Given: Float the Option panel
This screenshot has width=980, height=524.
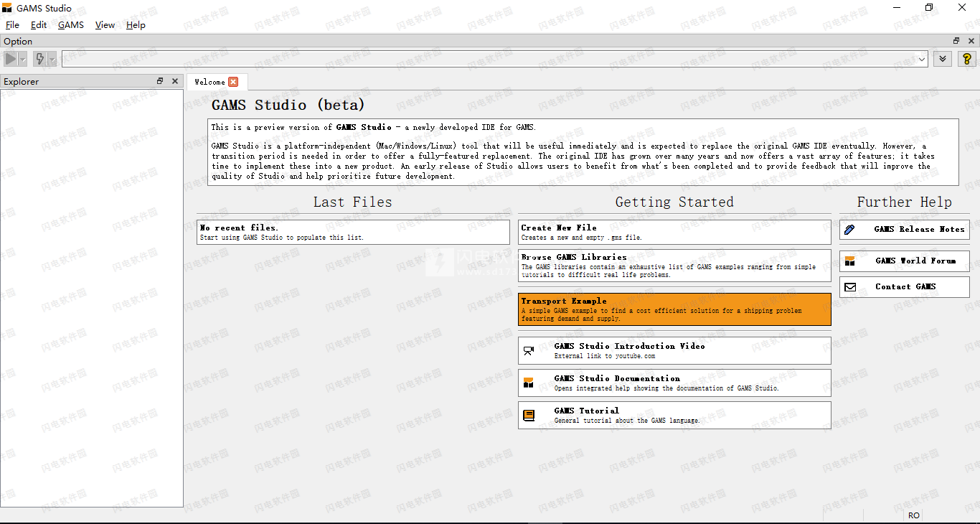Looking at the screenshot, I should pos(956,41).
